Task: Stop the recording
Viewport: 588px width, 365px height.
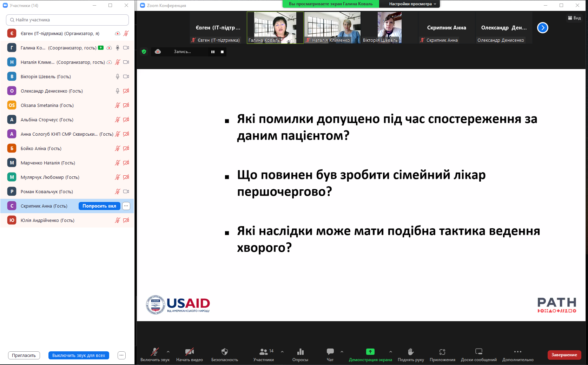Action: tap(222, 52)
